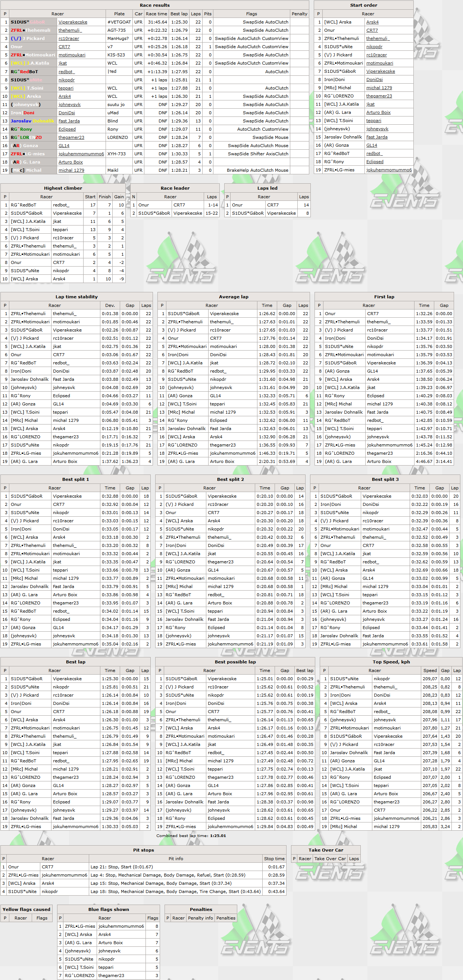
Task: Open motimoukari link in Race results table
Action: [x=72, y=55]
